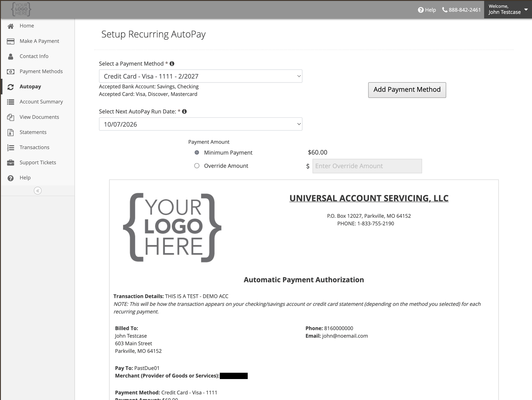Click the Contact Info person icon
Image resolution: width=532 pixels, height=400 pixels.
(11, 57)
